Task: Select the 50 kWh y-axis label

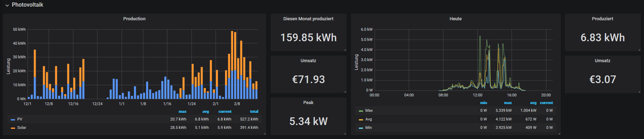Action: 19,29
